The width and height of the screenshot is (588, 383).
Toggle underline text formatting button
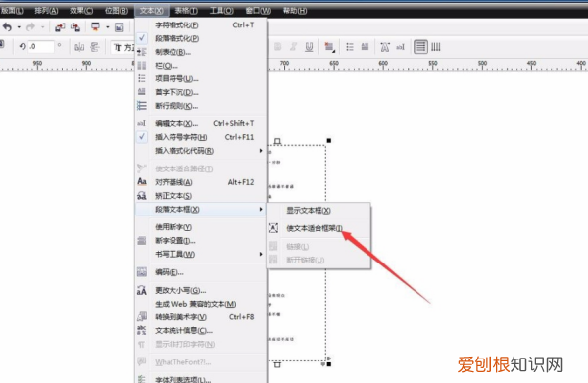click(309, 47)
